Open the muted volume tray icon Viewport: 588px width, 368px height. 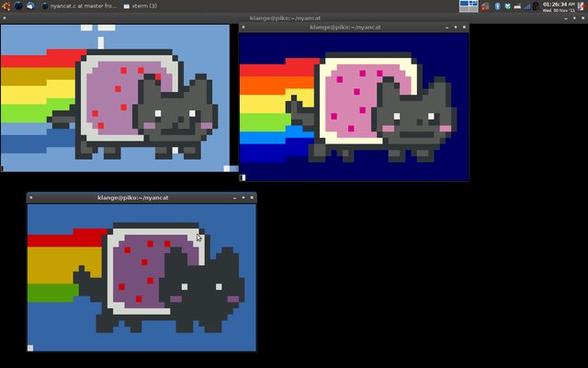[x=485, y=6]
